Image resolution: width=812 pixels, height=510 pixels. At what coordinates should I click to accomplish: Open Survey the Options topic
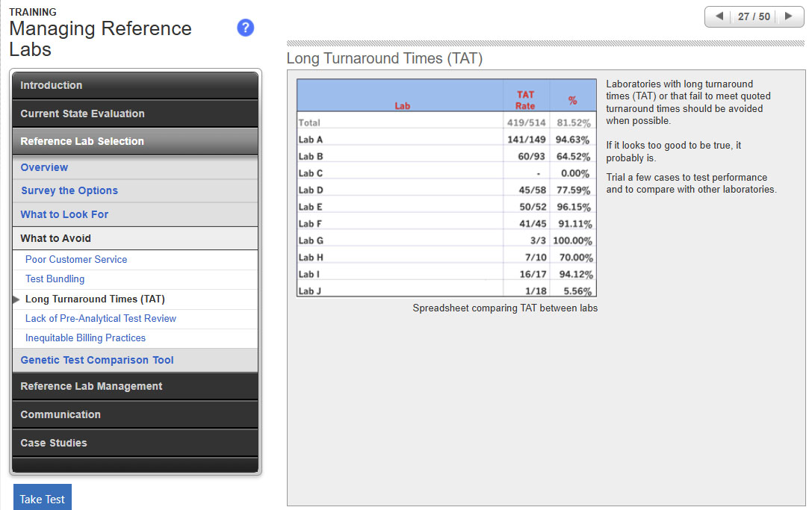pos(69,190)
